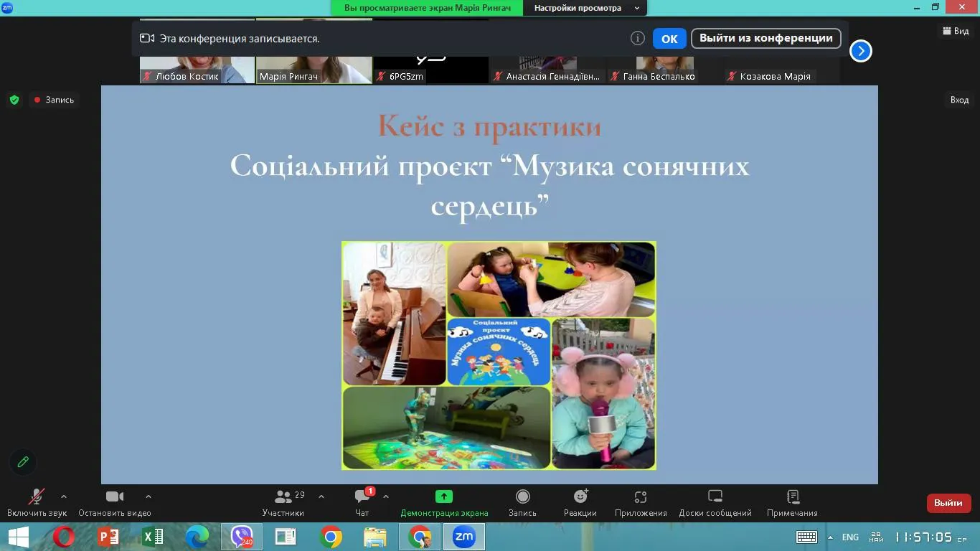The height and width of the screenshot is (551, 980).
Task: Select Козакова Марія thumbnail
Action: point(782,70)
